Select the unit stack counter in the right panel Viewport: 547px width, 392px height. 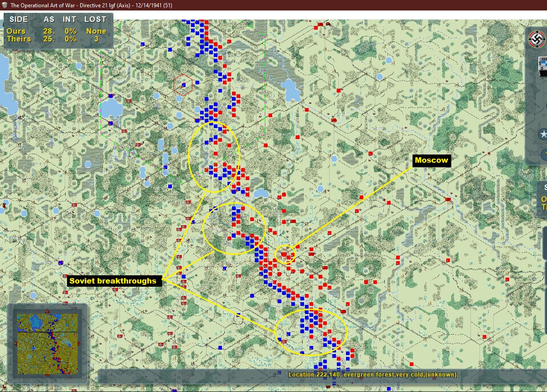pyautogui.click(x=543, y=67)
